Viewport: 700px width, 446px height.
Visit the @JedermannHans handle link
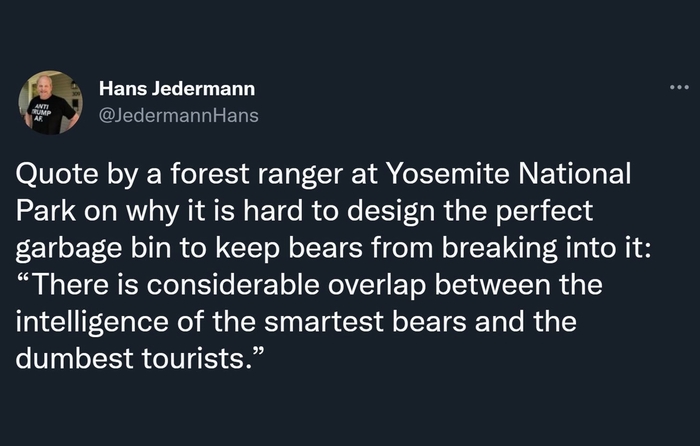(x=178, y=115)
